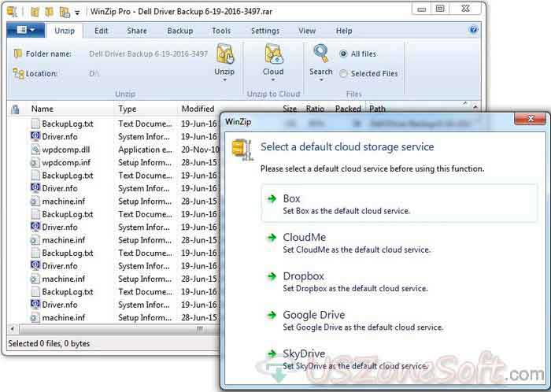Click the 'Selected 0 files, 0 bytes' status text
The height and width of the screenshot is (392, 551).
[49, 343]
